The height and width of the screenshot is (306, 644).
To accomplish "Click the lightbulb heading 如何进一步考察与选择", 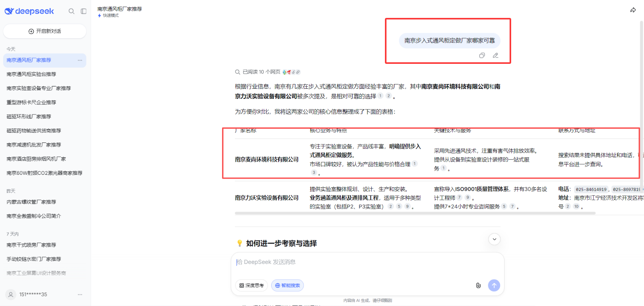I will click(x=277, y=243).
